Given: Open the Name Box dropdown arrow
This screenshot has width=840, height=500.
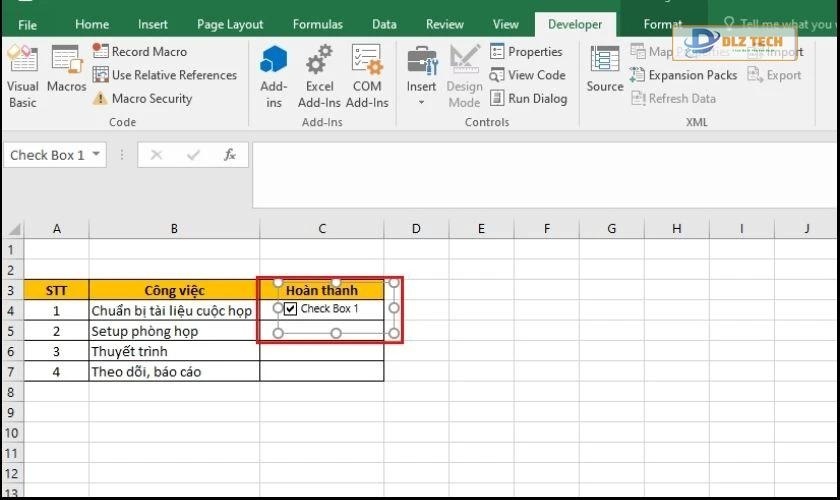Looking at the screenshot, I should coord(96,155).
